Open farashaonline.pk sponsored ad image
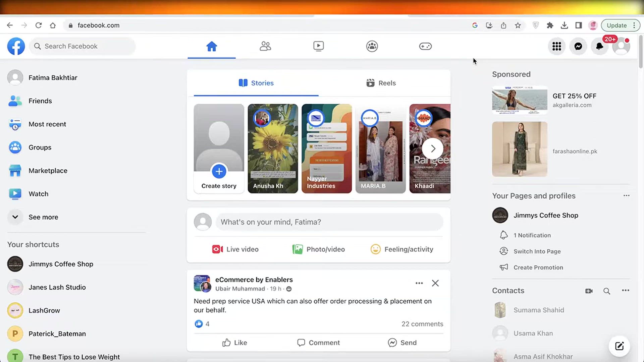The width and height of the screenshot is (644, 362). 520,149
